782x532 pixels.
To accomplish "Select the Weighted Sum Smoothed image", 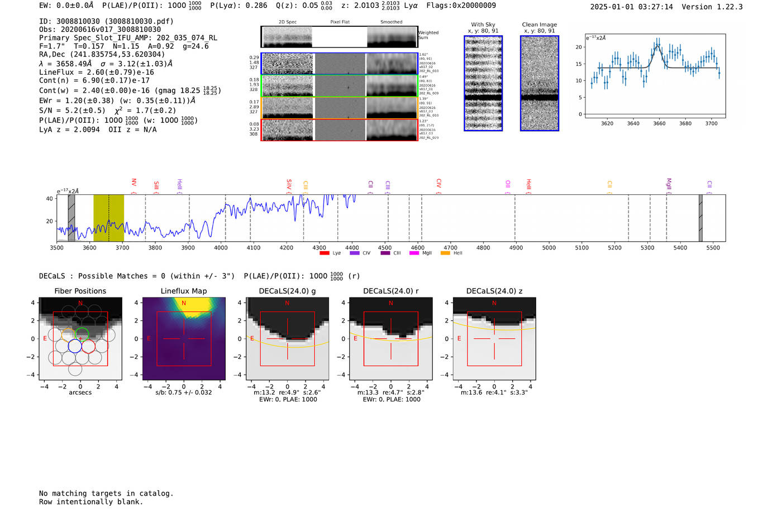I will (392, 37).
